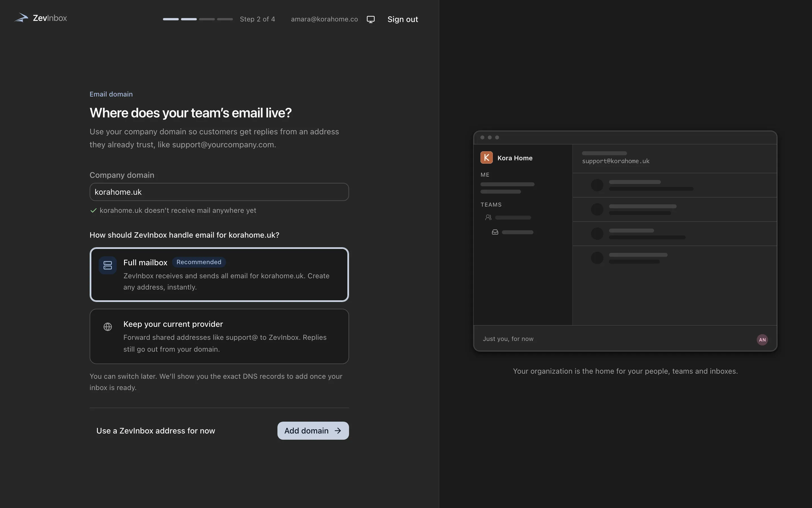Toggle the monitor theme icon in header
The height and width of the screenshot is (508, 812).
coord(370,19)
